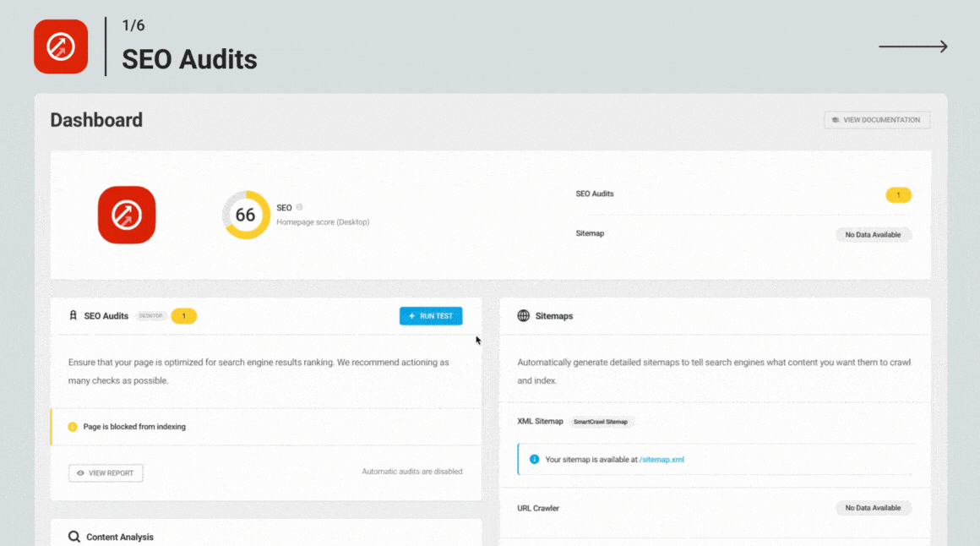Open the Content Analysis panel heading

coord(120,537)
